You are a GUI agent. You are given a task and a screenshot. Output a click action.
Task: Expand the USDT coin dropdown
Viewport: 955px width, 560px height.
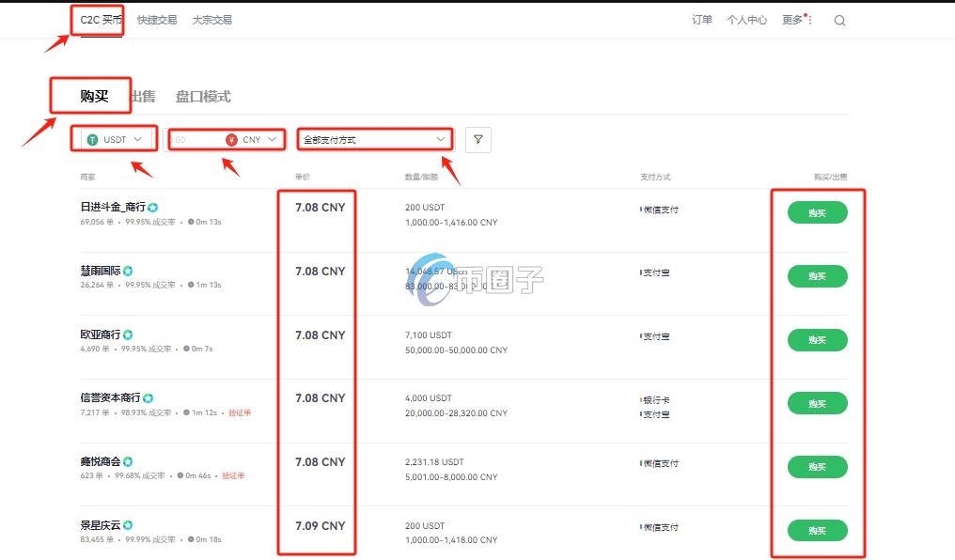(115, 140)
